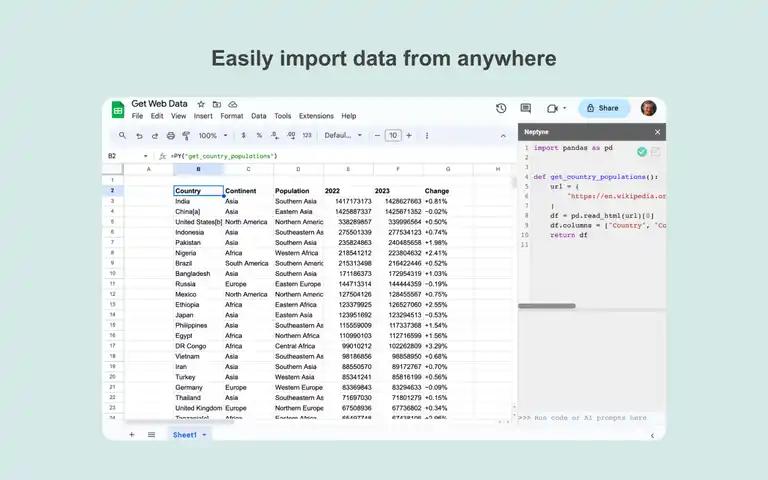The image size is (768, 480).
Task: Open the View menu
Action: pos(178,116)
